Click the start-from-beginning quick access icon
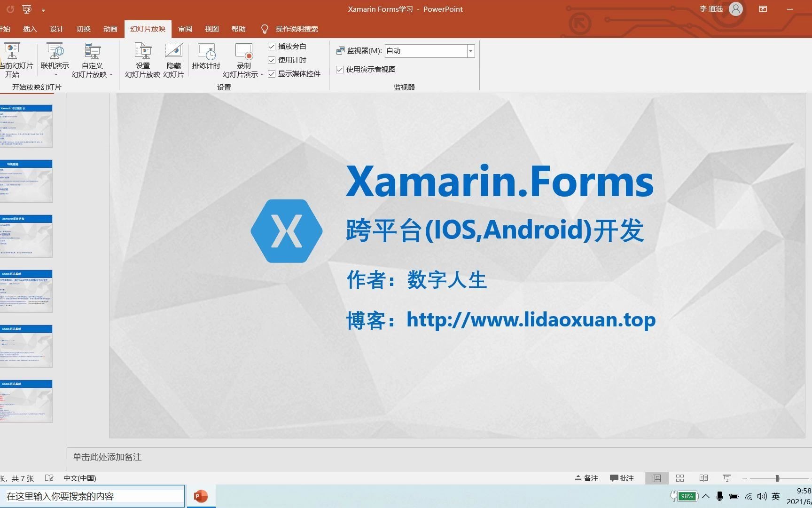 (27, 9)
